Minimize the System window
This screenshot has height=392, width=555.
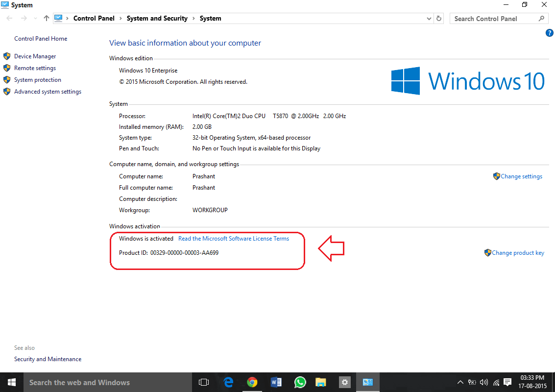tap(506, 5)
